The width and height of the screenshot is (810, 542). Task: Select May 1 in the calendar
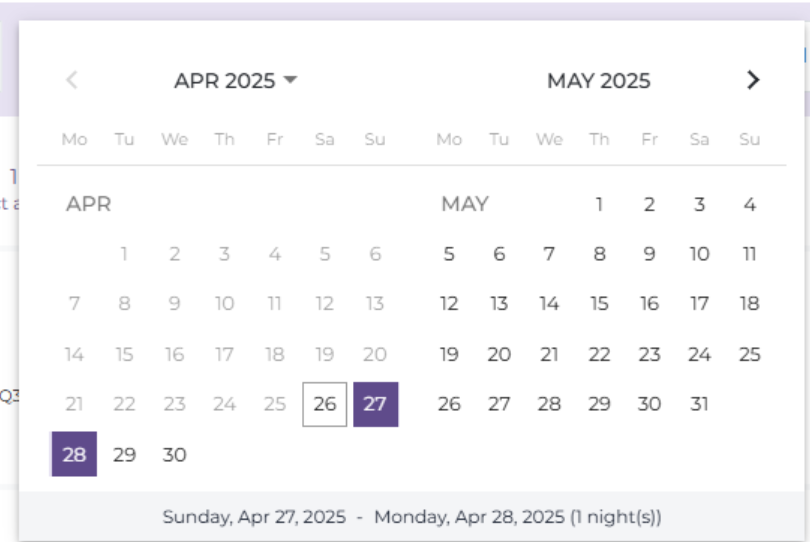coord(599,205)
